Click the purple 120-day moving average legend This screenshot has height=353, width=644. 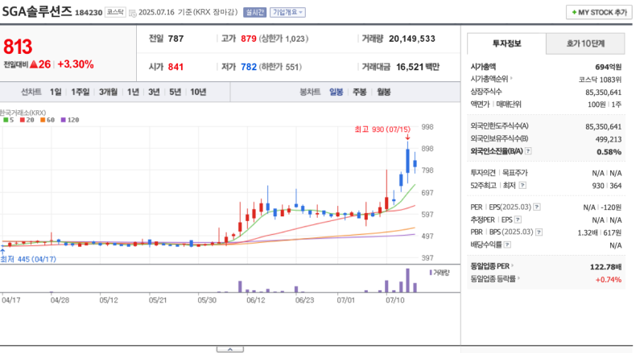70,120
